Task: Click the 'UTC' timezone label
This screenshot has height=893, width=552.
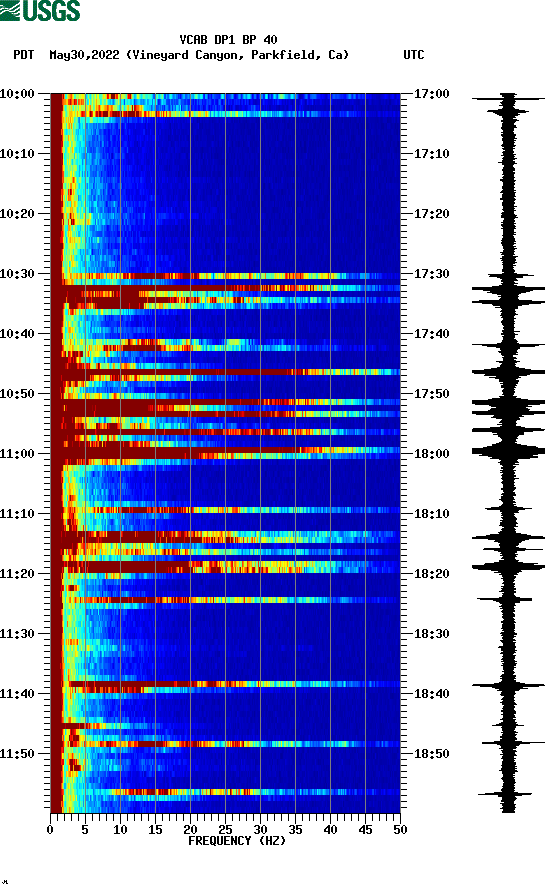Action: pos(414,55)
